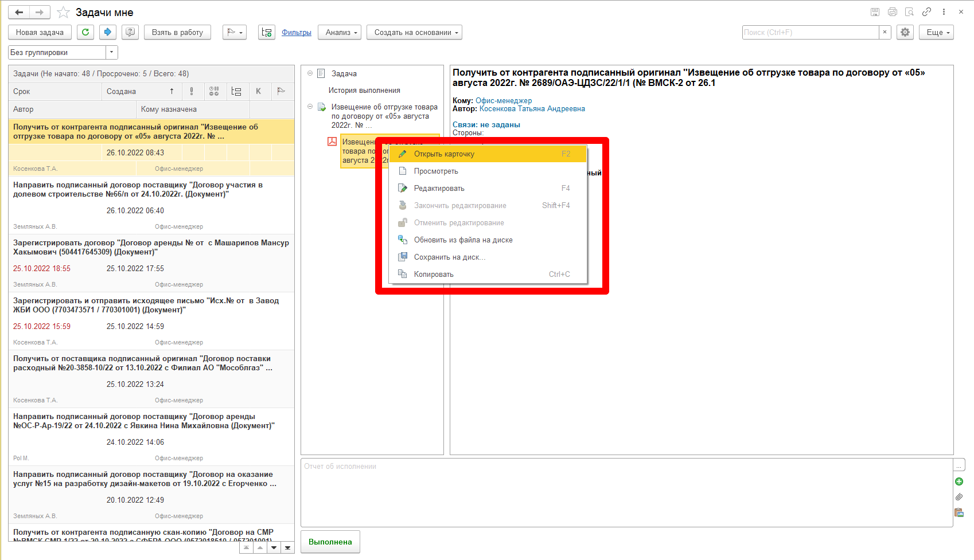
Task: Open Косенкова Татьяна Андреевна author link
Action: [x=532, y=109]
